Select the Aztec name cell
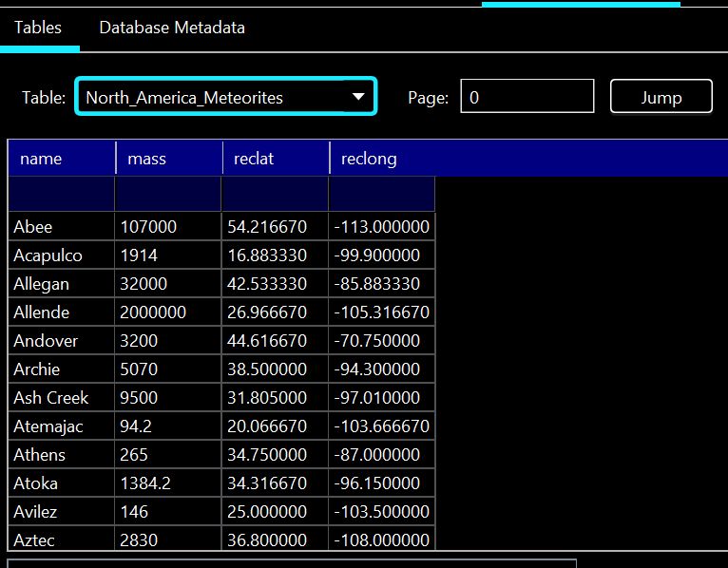 point(61,539)
